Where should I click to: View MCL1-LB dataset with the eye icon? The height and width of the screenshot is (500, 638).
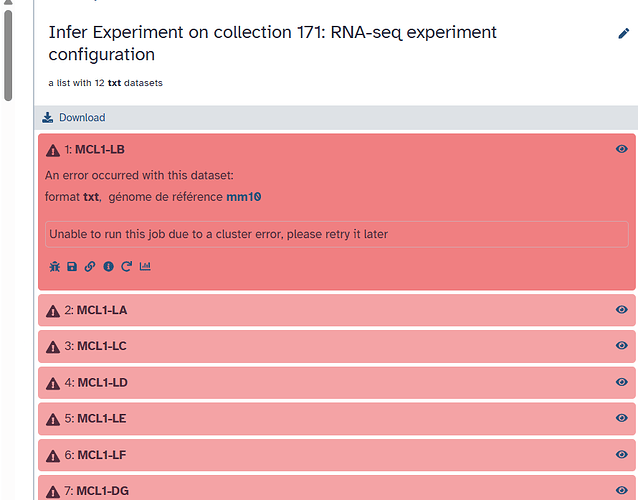[x=621, y=149]
